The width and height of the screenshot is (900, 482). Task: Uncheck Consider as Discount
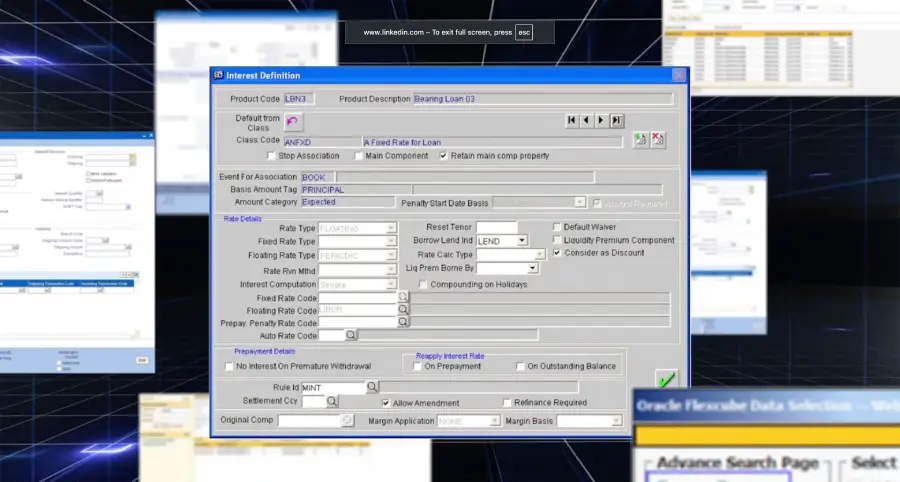(x=557, y=253)
